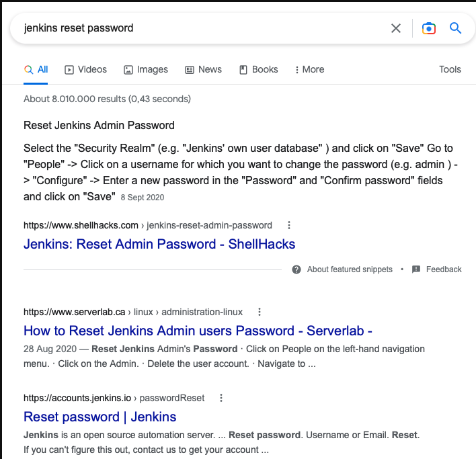Screen dimensions: 476x459
Task: Open How to Reset Jenkins Admin users Password link
Action: click(198, 331)
